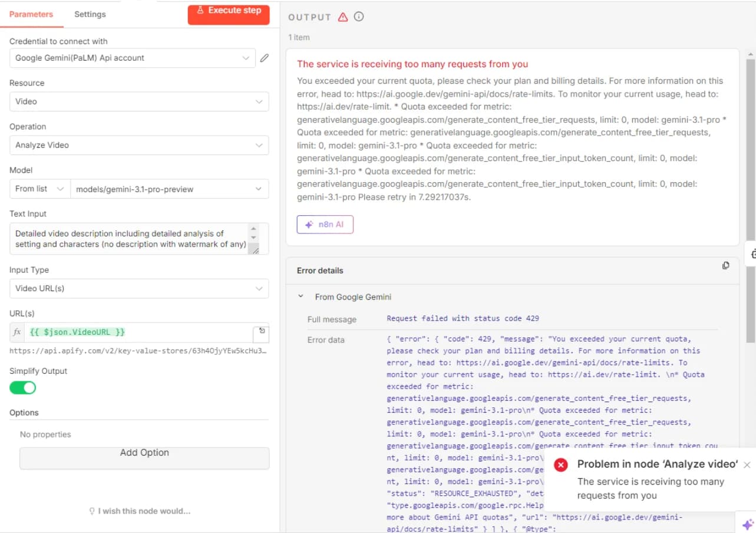This screenshot has height=533, width=756.
Task: Click into the Text Input field
Action: 131,239
